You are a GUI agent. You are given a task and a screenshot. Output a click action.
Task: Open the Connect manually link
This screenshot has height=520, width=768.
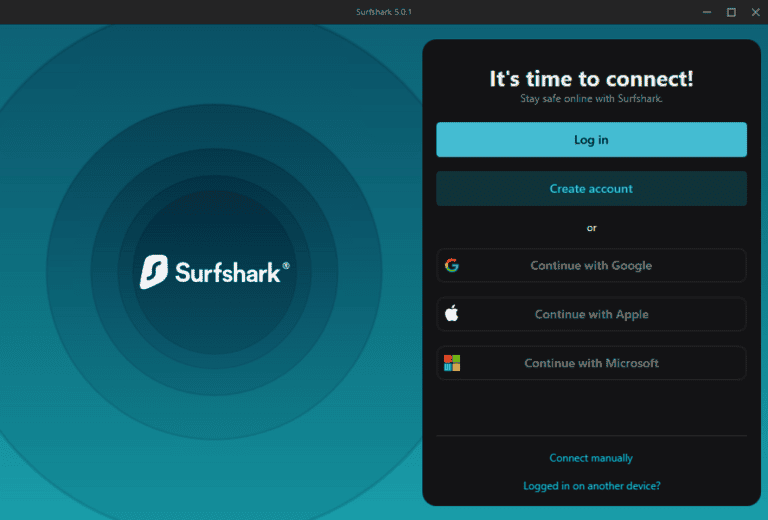click(591, 458)
